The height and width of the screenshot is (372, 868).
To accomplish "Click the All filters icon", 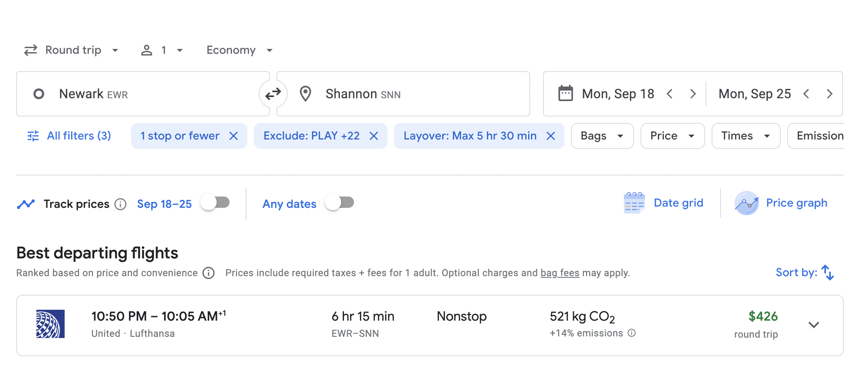I will pos(33,136).
